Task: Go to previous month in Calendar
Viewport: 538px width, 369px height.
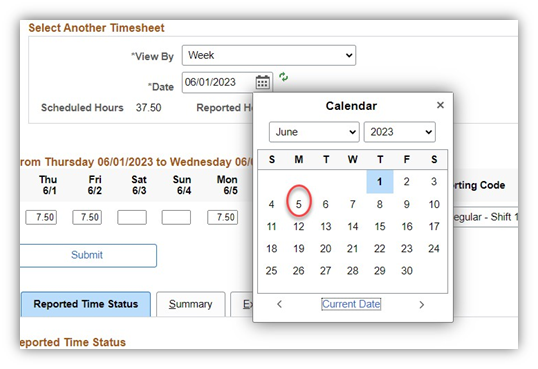Action: click(279, 304)
